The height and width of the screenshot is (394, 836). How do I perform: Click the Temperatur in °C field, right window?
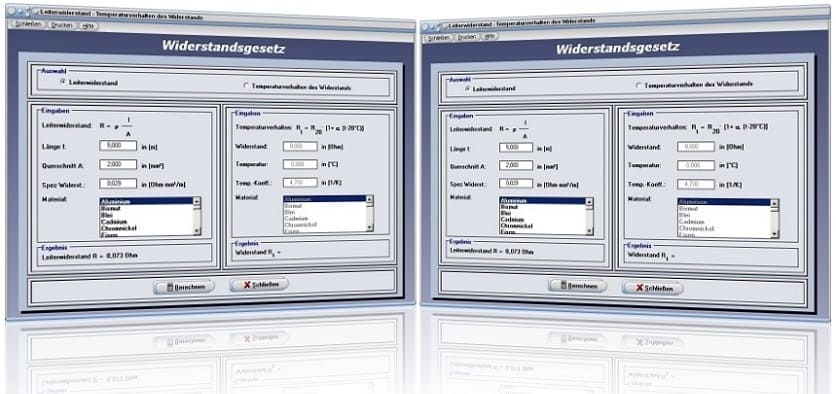pyautogui.click(x=696, y=165)
